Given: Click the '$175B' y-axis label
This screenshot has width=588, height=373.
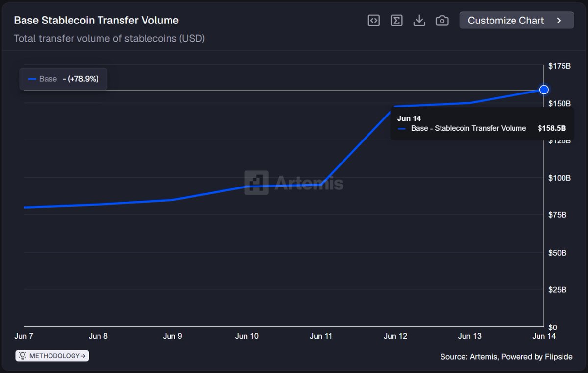Looking at the screenshot, I should [560, 66].
